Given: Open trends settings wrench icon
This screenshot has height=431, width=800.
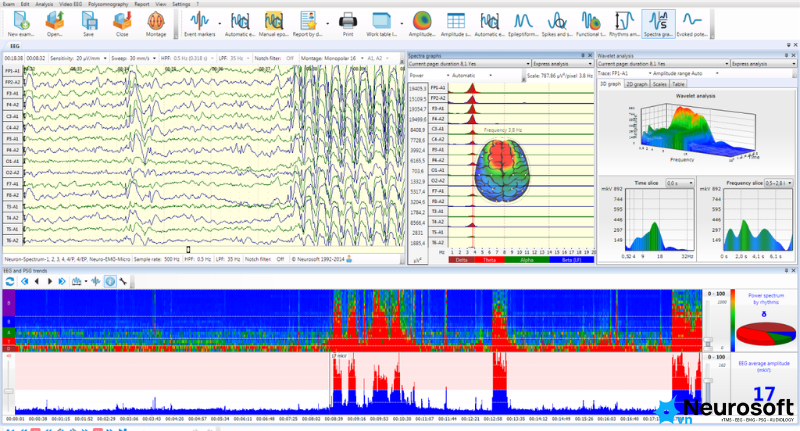Looking at the screenshot, I should point(123,281).
